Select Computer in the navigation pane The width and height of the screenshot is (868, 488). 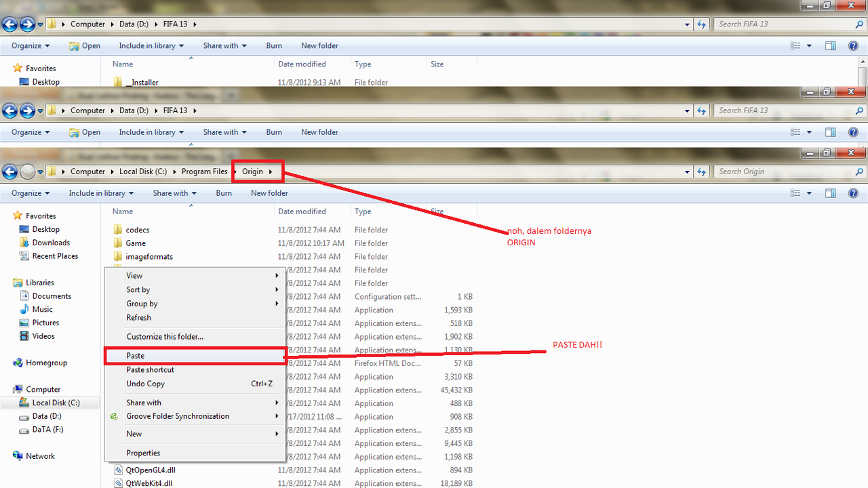coord(43,390)
